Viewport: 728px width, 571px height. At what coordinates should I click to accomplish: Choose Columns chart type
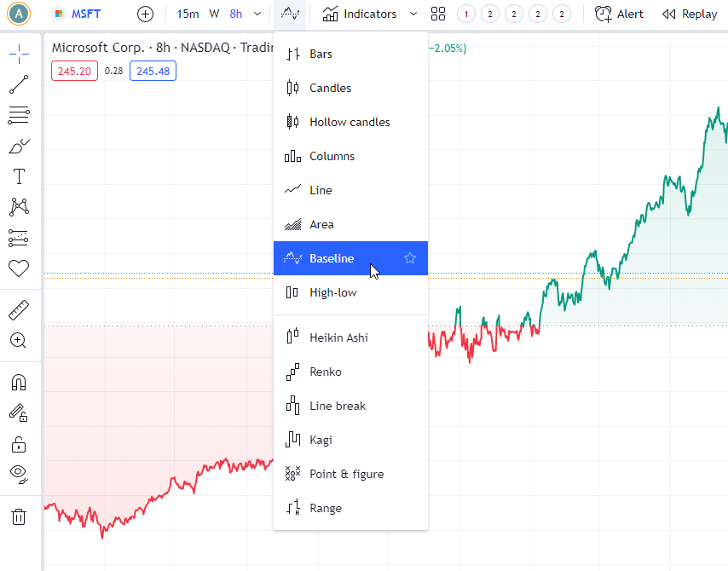click(x=350, y=156)
